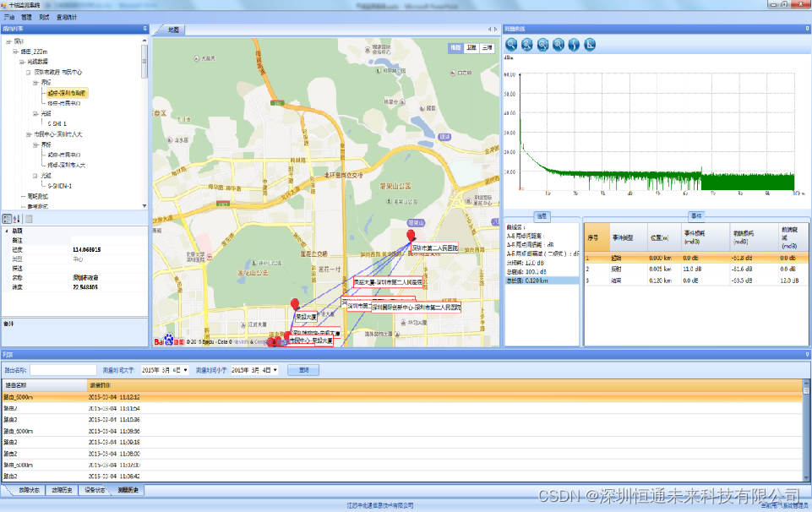This screenshot has height=512, width=812.
Task: Collapse the 福田_220m tree node
Action: (x=15, y=52)
